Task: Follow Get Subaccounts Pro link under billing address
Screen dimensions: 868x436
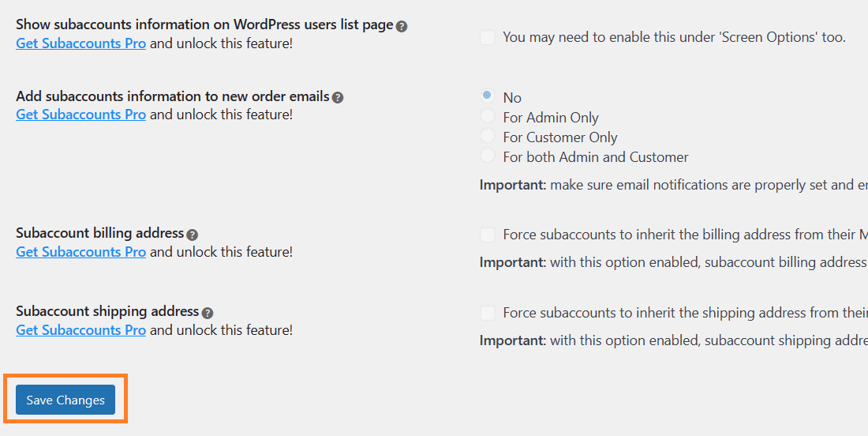Action: tap(80, 251)
